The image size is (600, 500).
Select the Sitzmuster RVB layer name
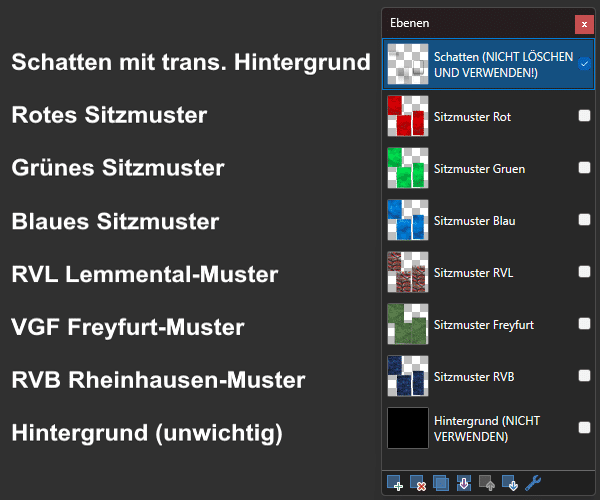click(x=474, y=377)
